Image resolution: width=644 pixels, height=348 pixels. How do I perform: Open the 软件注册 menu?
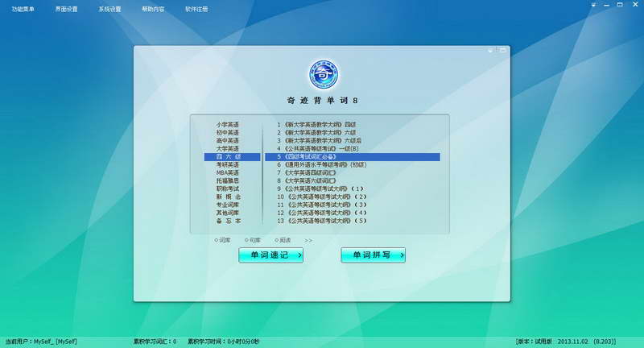[196, 9]
